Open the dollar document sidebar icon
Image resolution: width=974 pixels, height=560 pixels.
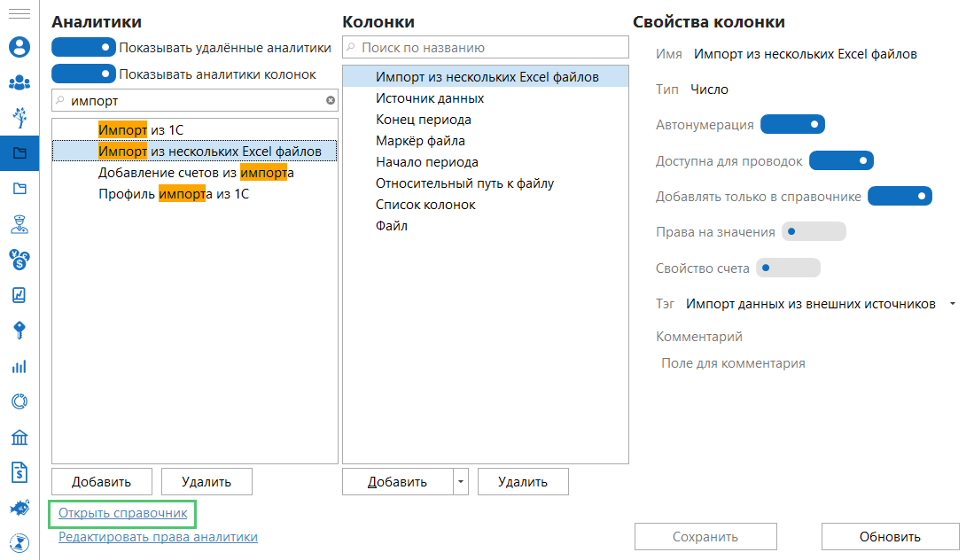coord(19,472)
